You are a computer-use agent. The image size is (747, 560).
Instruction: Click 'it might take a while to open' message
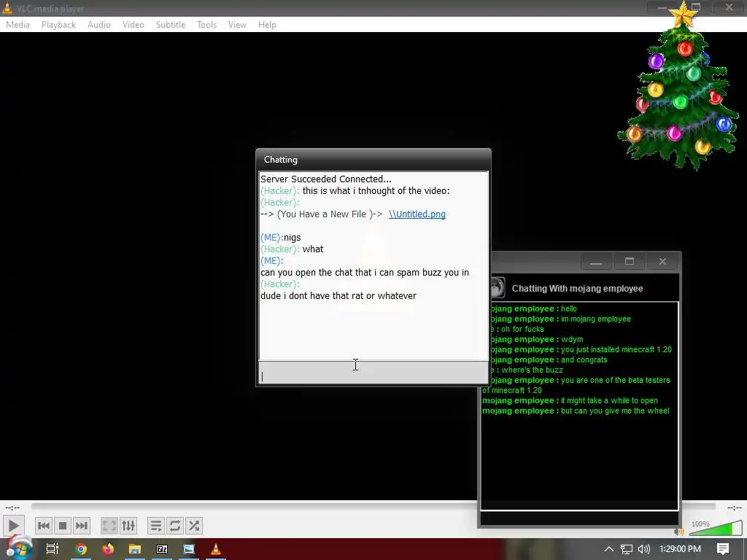pos(609,400)
